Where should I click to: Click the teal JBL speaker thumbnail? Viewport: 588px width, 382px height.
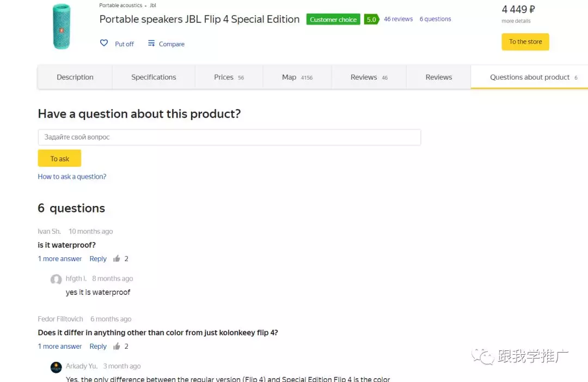[62, 26]
